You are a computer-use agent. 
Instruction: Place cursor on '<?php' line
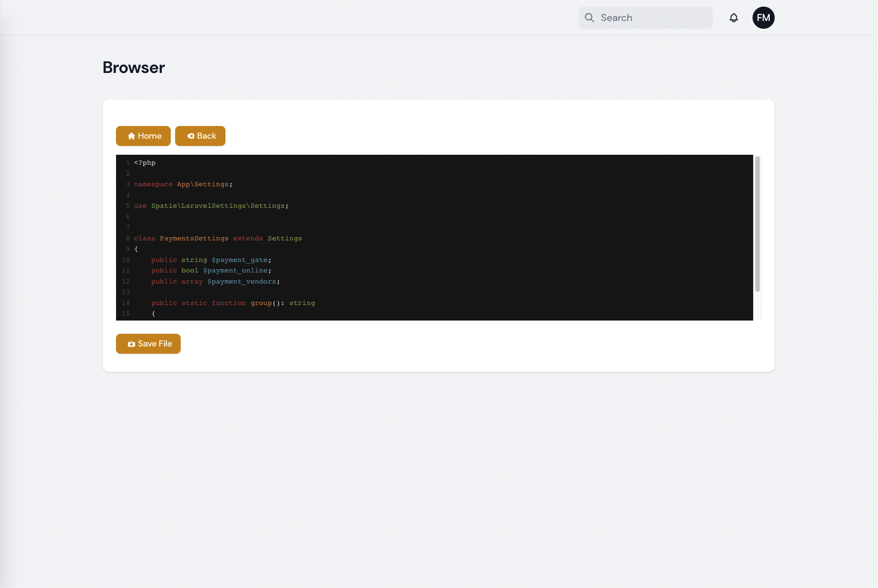click(145, 163)
